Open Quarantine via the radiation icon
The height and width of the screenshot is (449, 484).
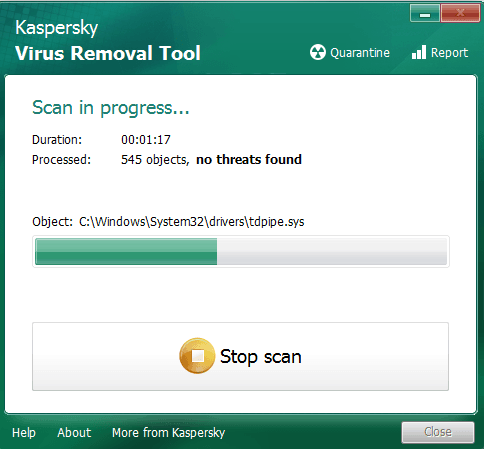pyautogui.click(x=317, y=52)
